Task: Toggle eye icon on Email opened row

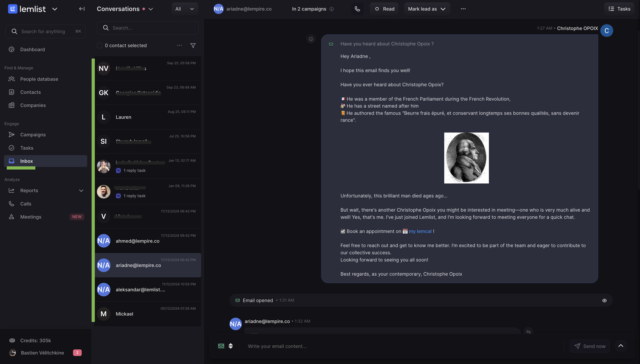Action: pos(604,301)
